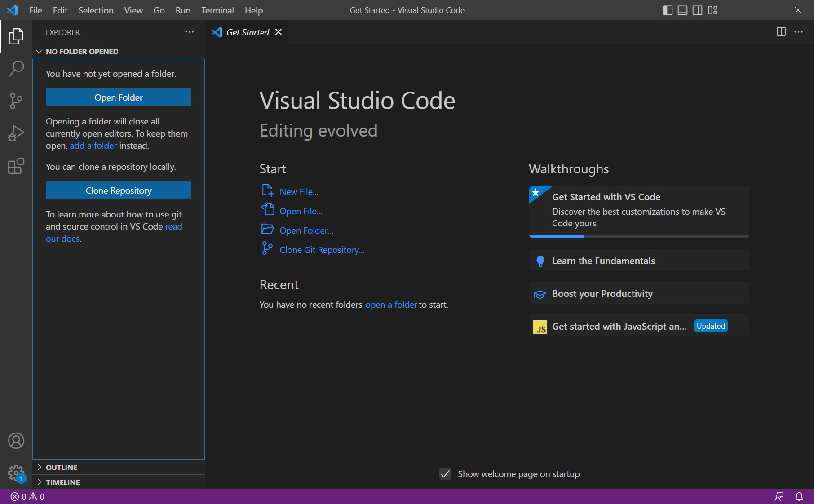Open the Selection menu

pyautogui.click(x=96, y=10)
